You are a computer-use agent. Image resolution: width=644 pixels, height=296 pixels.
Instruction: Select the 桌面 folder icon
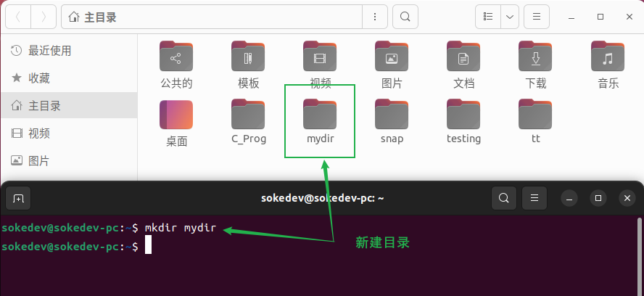click(x=176, y=115)
